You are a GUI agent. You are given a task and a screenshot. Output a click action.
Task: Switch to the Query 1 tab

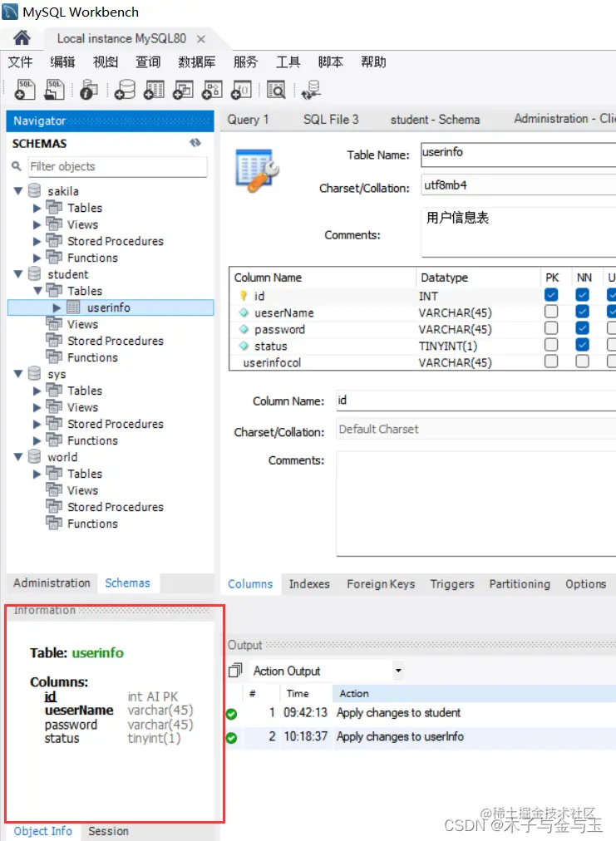248,120
